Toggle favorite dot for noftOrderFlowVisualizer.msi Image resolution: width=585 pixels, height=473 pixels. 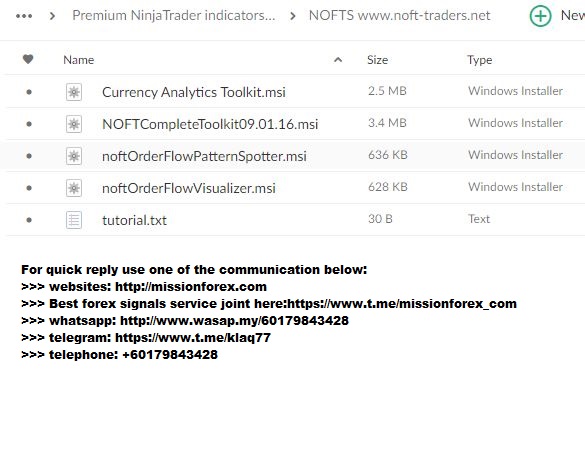[x=29, y=188]
